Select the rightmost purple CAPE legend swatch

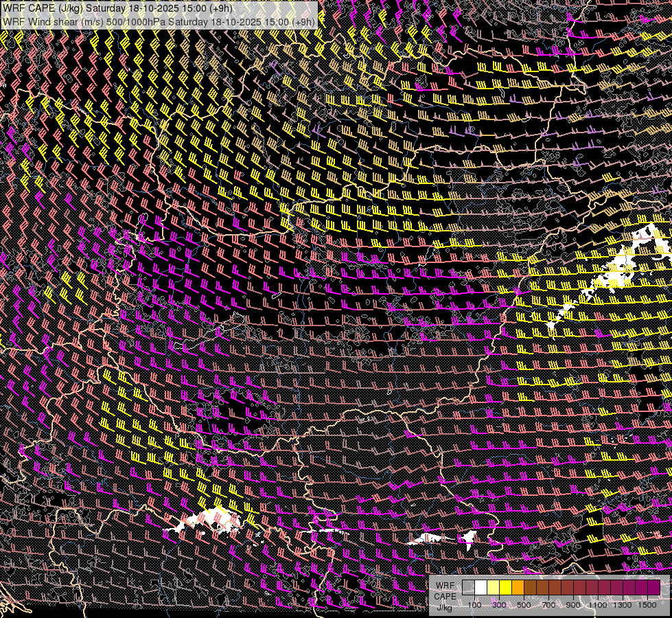point(654,587)
